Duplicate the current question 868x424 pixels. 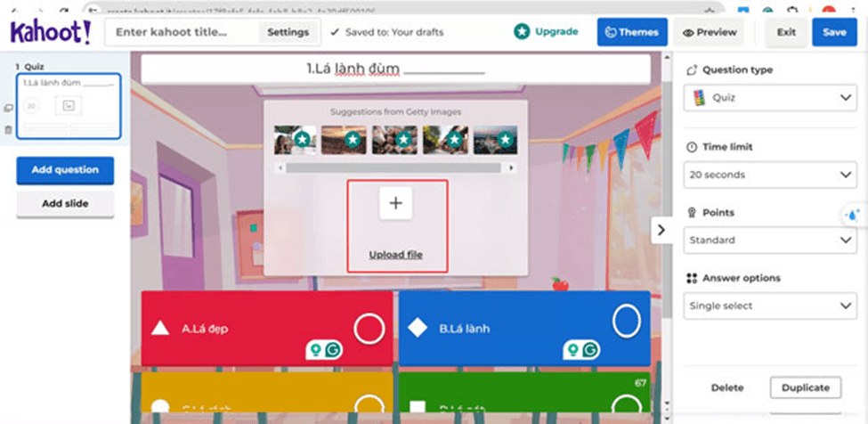[806, 388]
